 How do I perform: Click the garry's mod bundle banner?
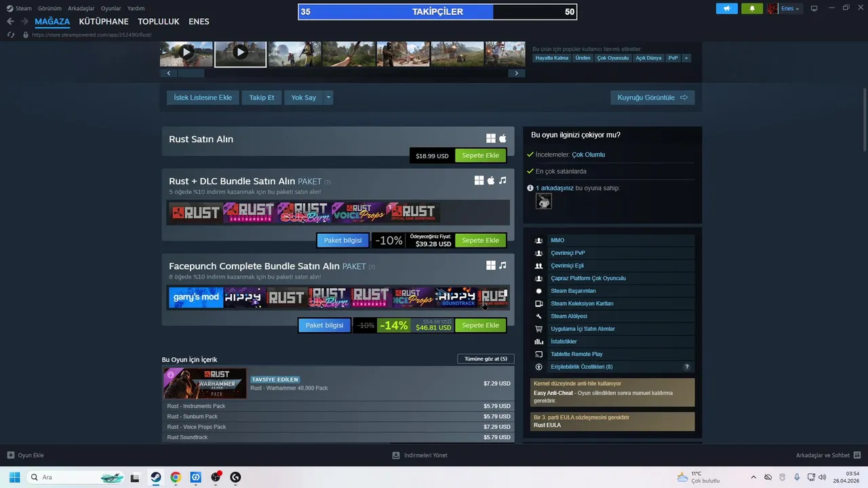pyautogui.click(x=196, y=297)
